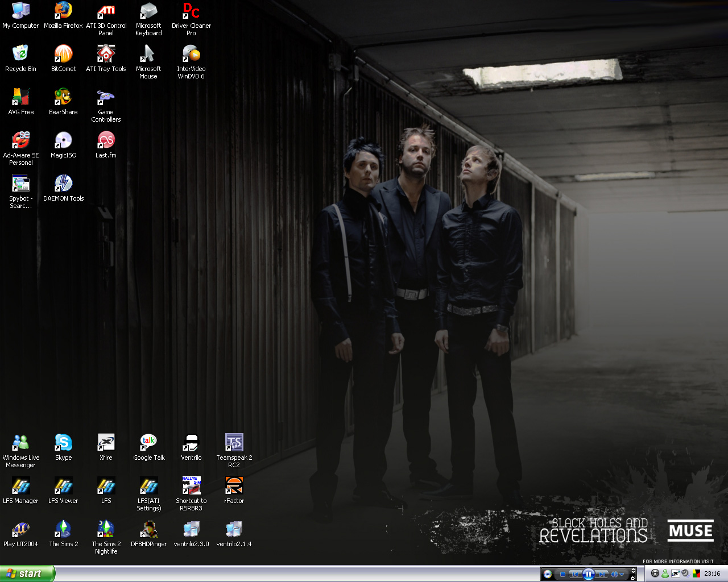Launch rFactor from the desktop

click(x=234, y=490)
